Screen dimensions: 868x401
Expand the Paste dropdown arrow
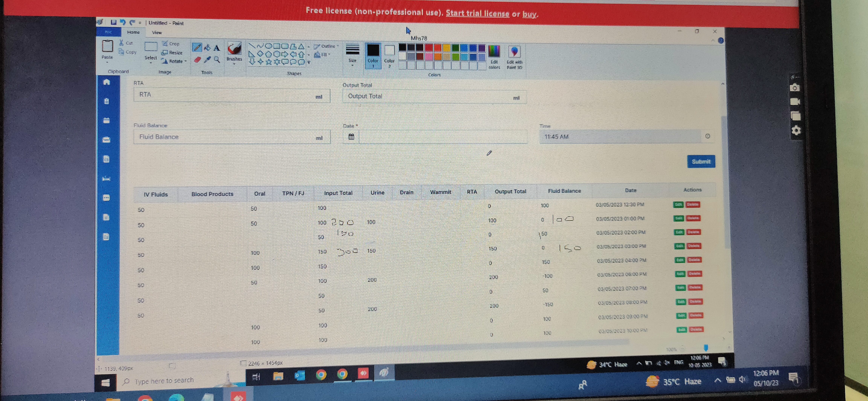pyautogui.click(x=107, y=62)
